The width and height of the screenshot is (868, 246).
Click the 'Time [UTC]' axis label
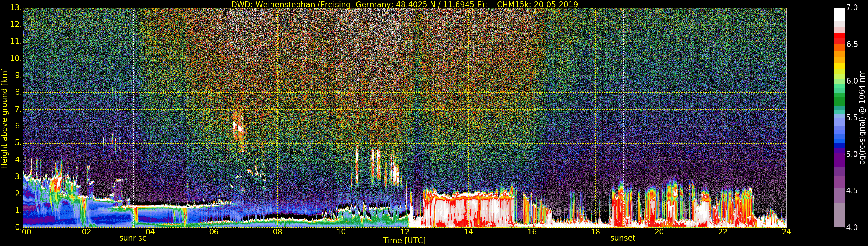click(404, 240)
